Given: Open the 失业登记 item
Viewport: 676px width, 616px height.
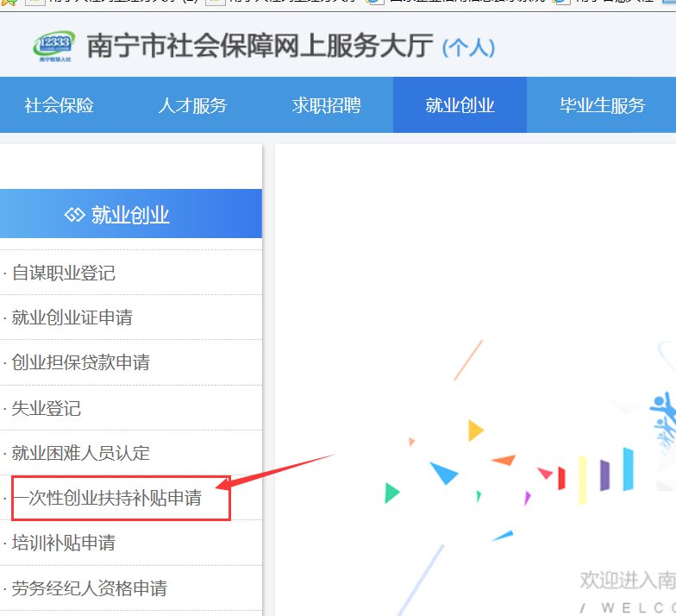Looking at the screenshot, I should point(47,408).
